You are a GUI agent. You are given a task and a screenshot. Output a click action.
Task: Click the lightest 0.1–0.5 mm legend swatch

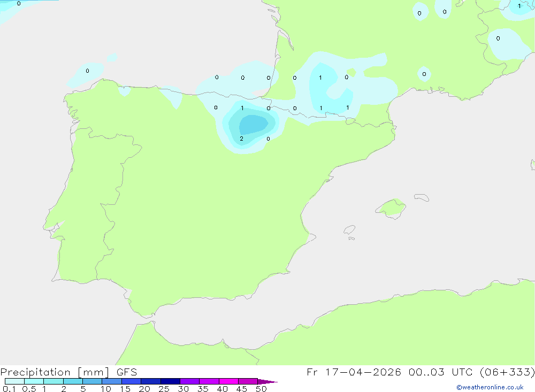coord(14,381)
